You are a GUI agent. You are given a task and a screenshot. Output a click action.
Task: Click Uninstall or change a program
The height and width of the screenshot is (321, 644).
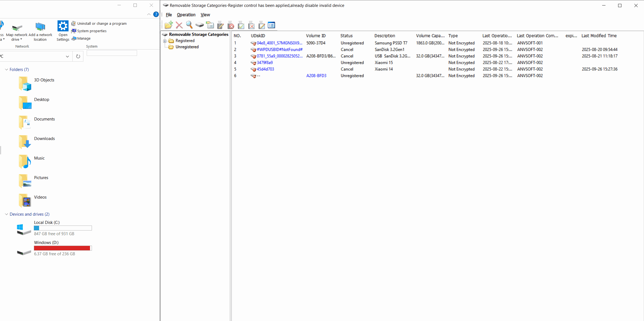(102, 24)
